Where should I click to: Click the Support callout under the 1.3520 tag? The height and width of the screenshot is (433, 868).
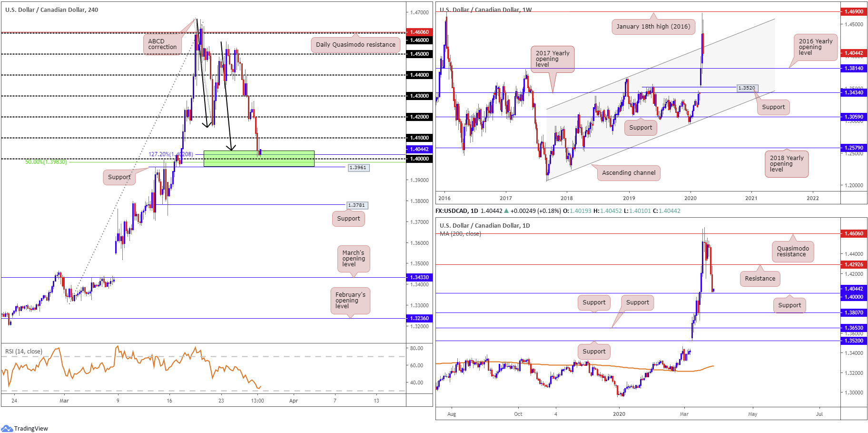773,107
